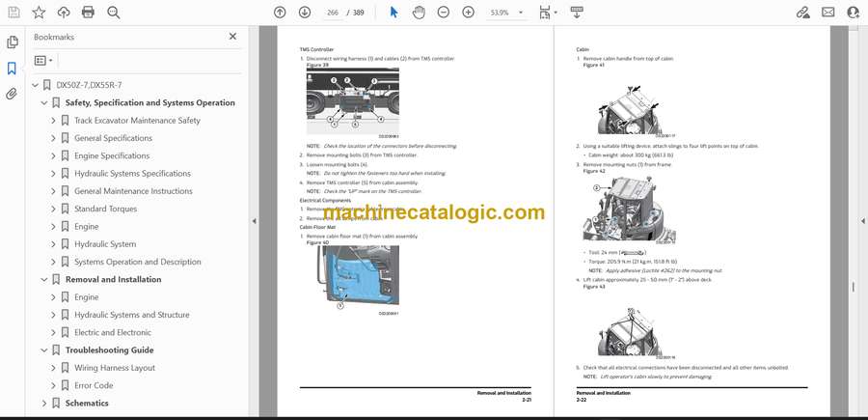Print the document using the printer icon
Viewport: 868px width, 420px height.
pyautogui.click(x=88, y=13)
